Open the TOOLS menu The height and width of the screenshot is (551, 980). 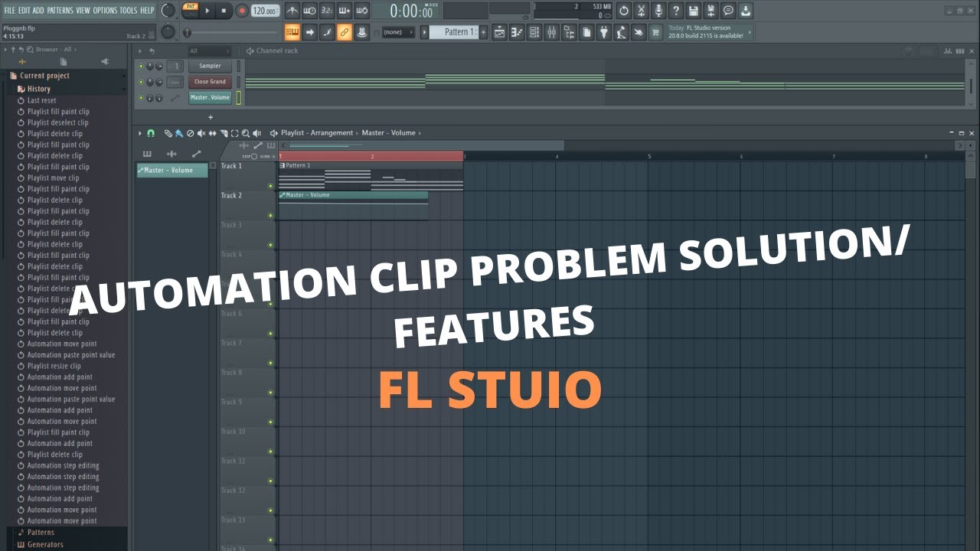tap(129, 11)
